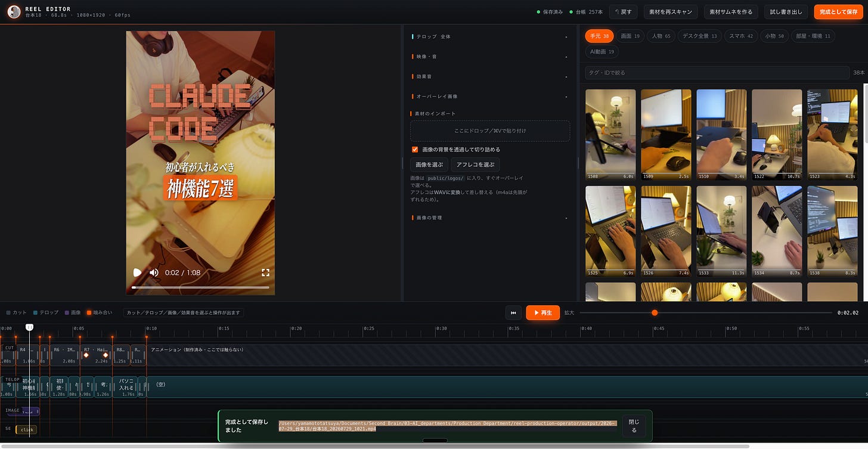The image size is (868, 449).
Task: Select the アニメーション block on the CUT track
Action: coord(507,355)
